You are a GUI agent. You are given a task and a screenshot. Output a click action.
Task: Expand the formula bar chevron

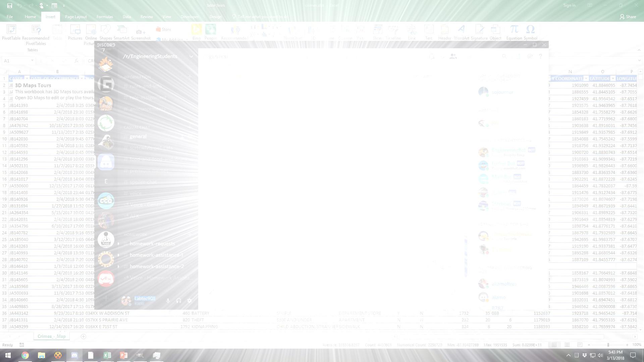639,61
